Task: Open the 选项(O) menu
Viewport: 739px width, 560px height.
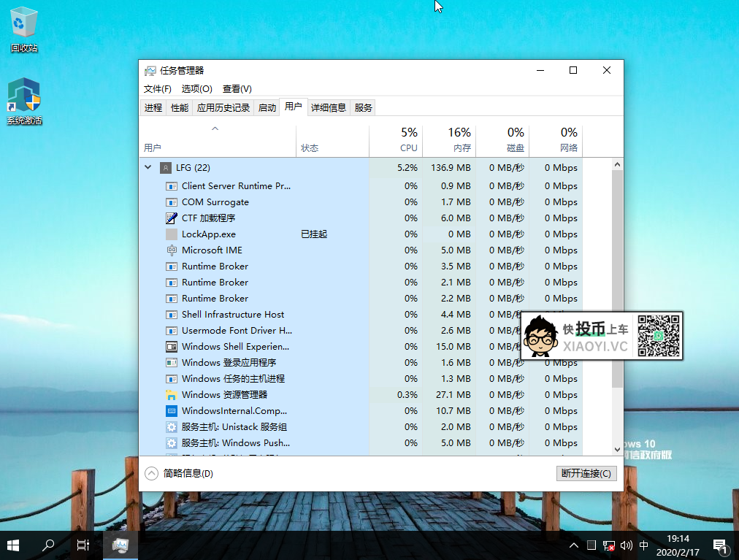Action: [196, 89]
